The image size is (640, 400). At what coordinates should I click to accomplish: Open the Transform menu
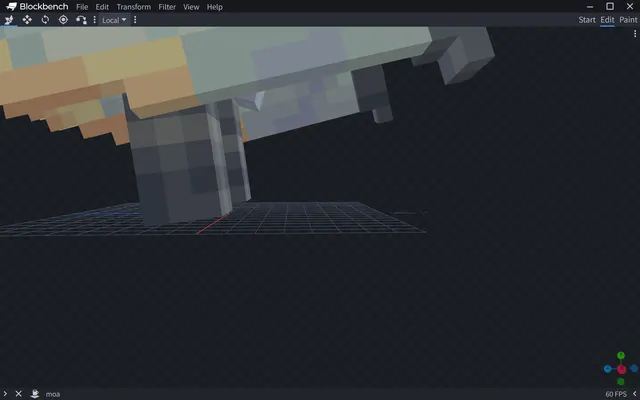[133, 7]
